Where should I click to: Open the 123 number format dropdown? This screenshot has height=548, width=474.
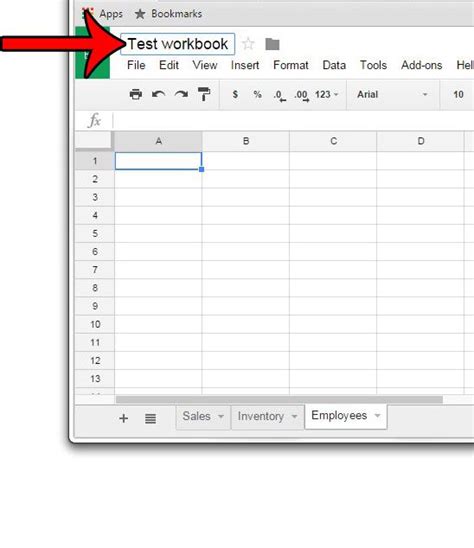[326, 94]
